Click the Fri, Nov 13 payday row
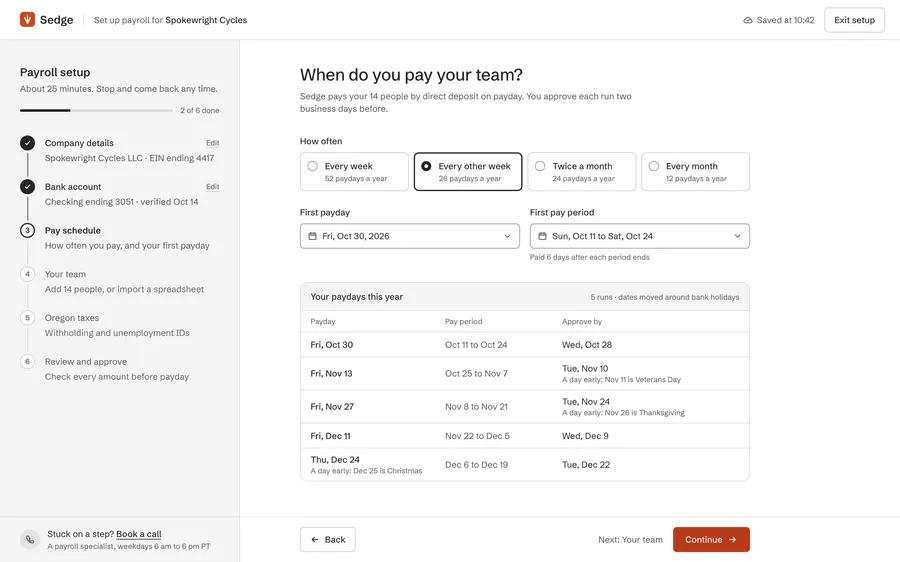Viewport: 900px width, 562px height. point(525,374)
